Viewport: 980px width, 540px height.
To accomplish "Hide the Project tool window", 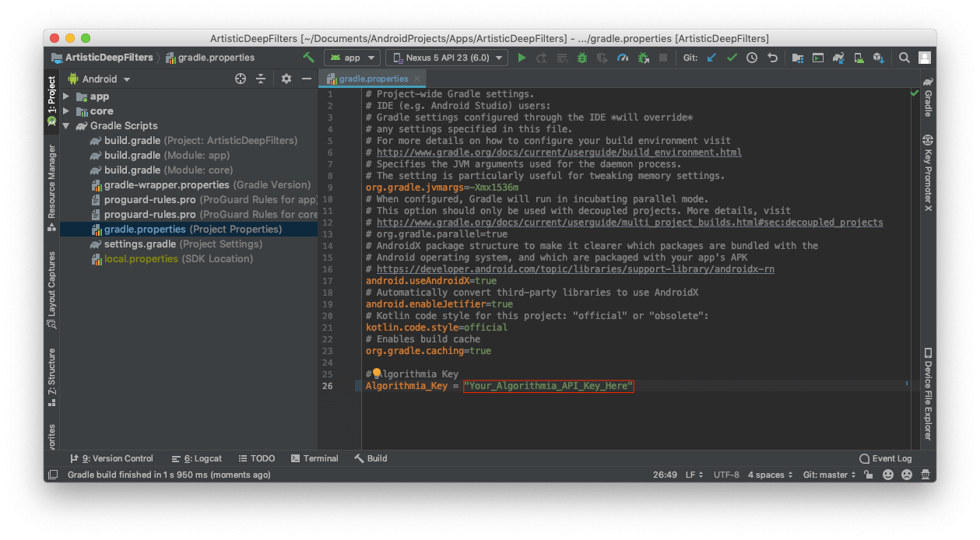I will [x=307, y=79].
